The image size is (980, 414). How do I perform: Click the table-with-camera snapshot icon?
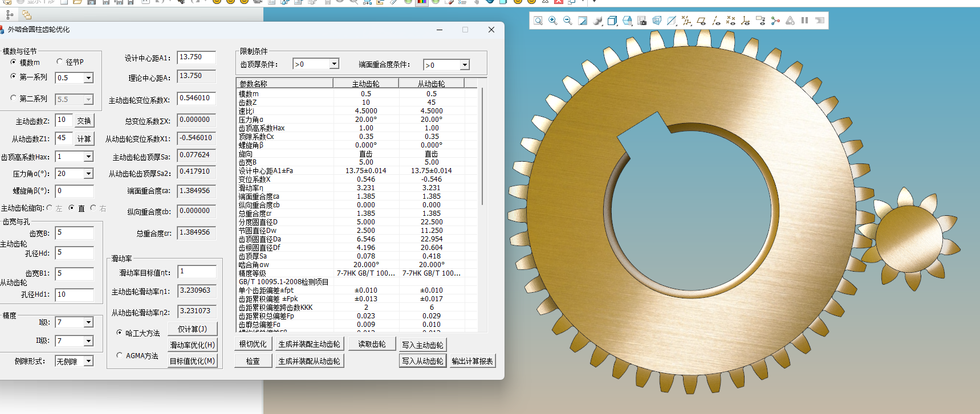click(x=642, y=21)
